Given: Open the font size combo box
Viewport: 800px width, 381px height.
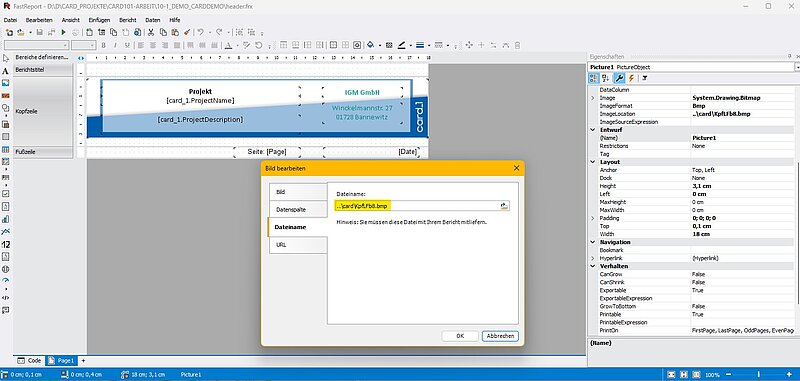Looking at the screenshot, I should (83, 45).
